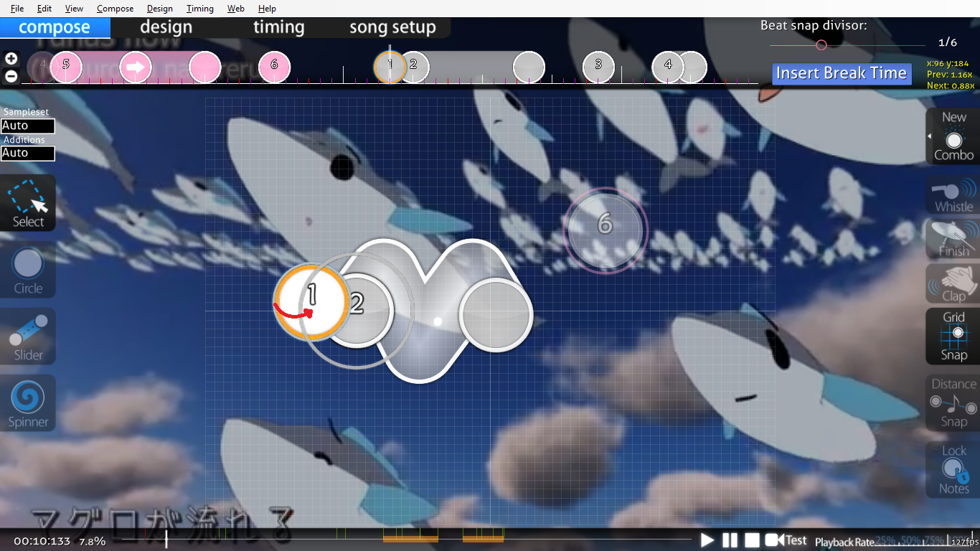Zoom out the timeline with minus icon
Image resolution: width=980 pixels, height=551 pixels.
pos(11,75)
